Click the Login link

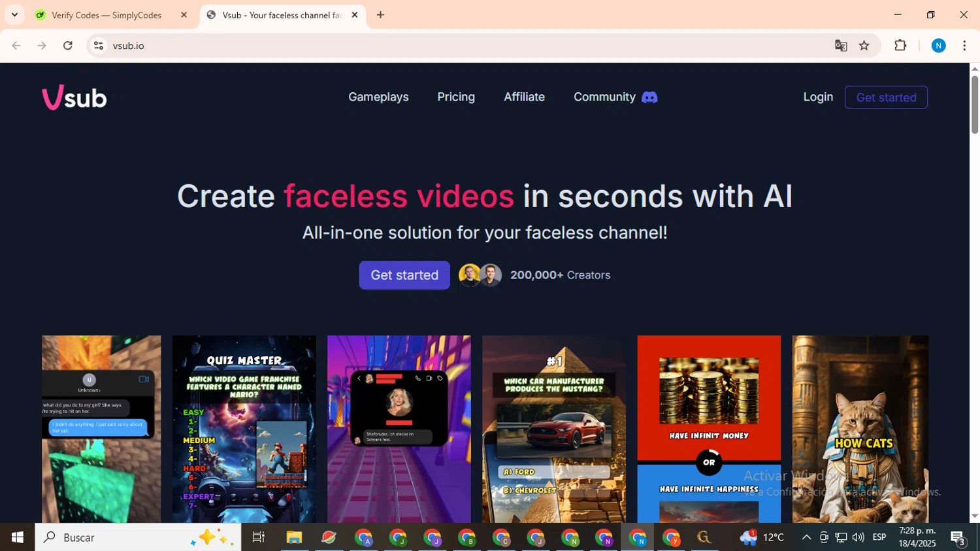click(x=818, y=97)
